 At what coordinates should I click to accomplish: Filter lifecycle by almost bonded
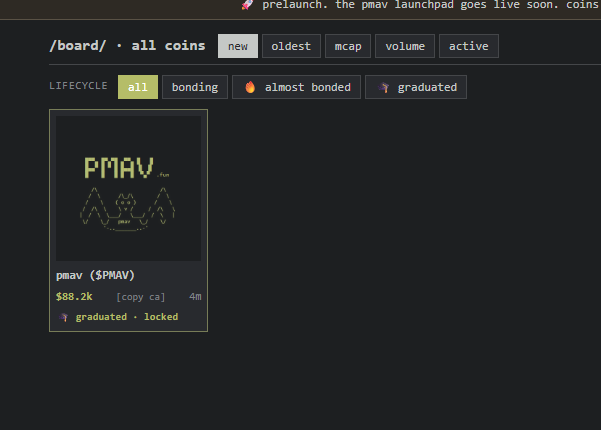click(296, 87)
